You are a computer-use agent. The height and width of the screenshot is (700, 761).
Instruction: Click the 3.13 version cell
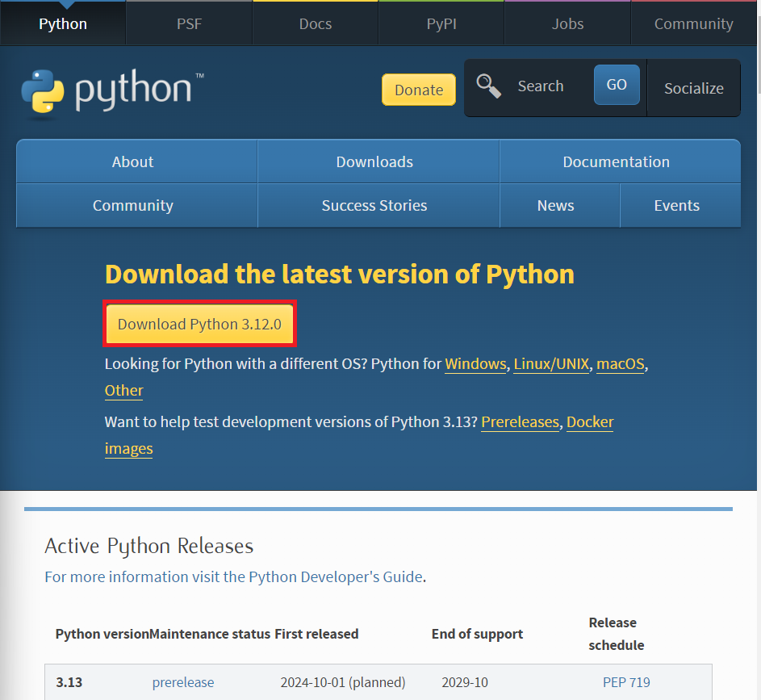69,682
